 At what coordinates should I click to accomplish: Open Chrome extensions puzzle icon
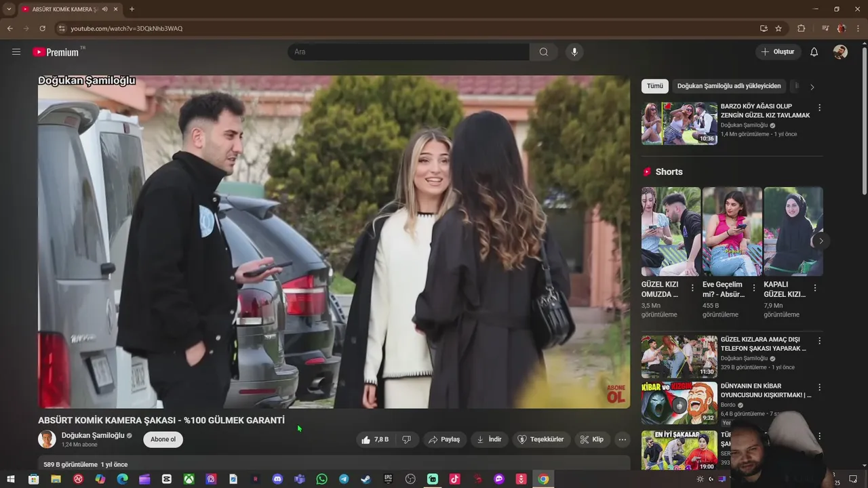point(802,28)
